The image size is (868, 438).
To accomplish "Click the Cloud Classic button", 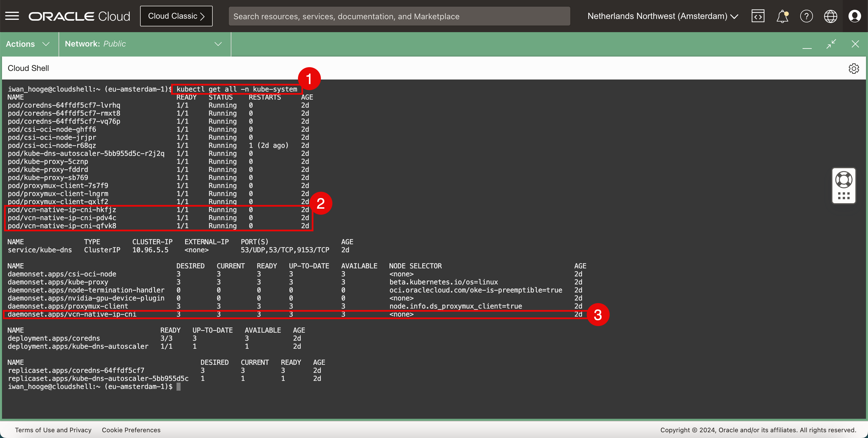I will 176,16.
